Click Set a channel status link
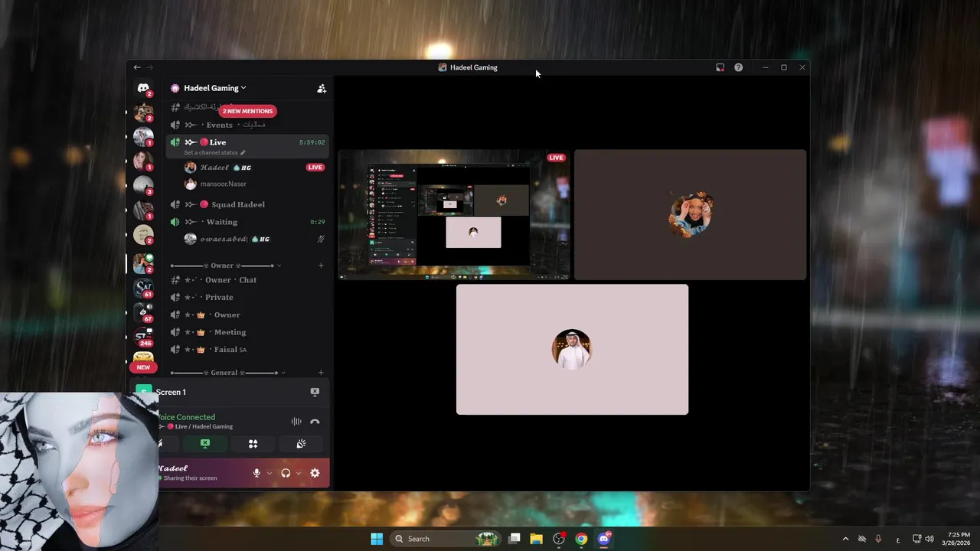The height and width of the screenshot is (551, 980). (214, 152)
